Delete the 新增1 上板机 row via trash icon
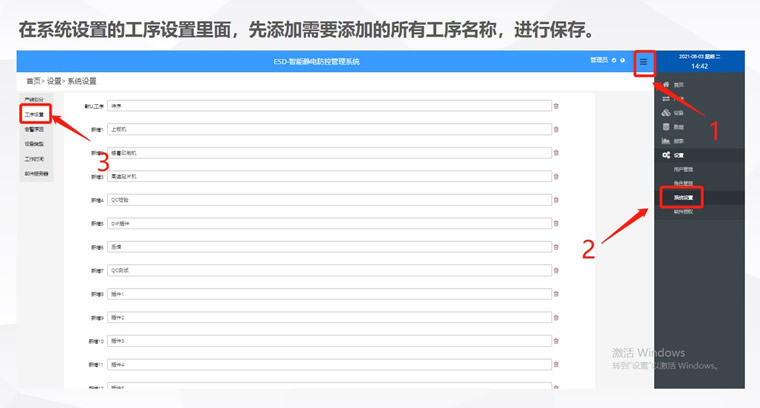This screenshot has height=408, width=760. coord(556,129)
